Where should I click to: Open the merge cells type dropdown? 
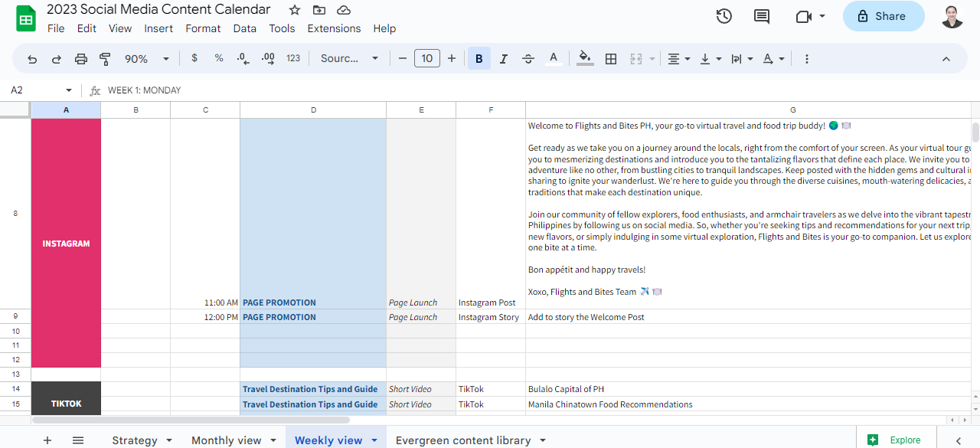tap(652, 59)
